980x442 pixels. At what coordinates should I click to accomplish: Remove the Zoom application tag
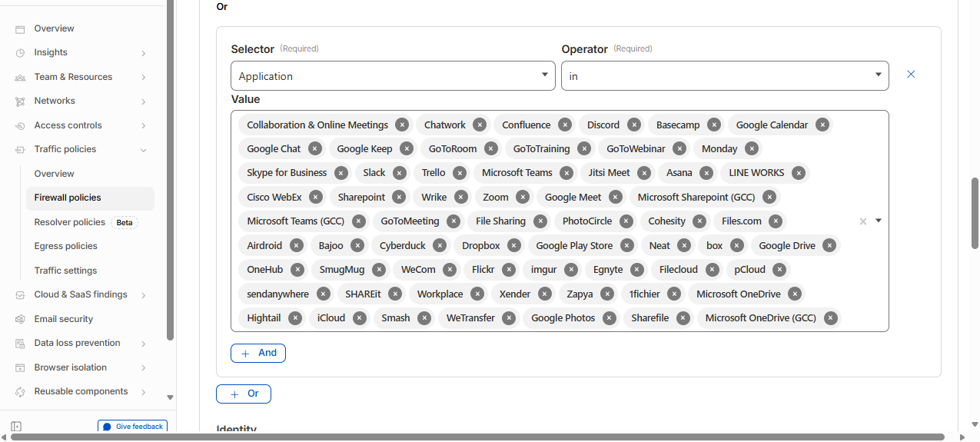click(523, 197)
